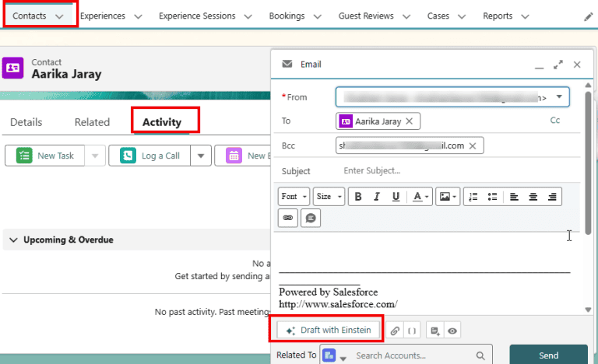Click the Subject input field

[x=459, y=171]
